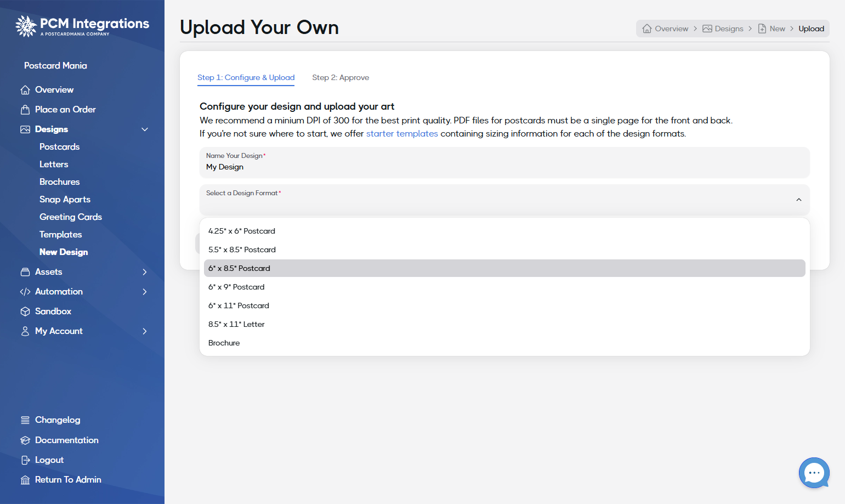Click the My Account person icon

(x=25, y=331)
